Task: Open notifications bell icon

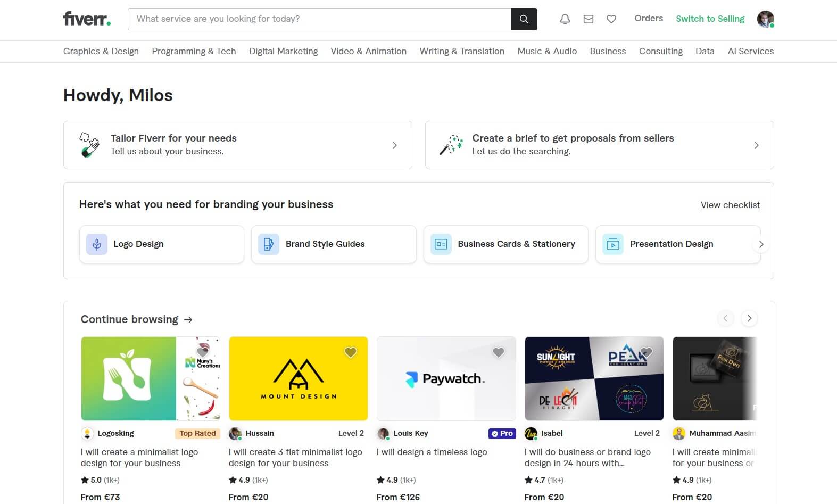Action: pos(565,19)
